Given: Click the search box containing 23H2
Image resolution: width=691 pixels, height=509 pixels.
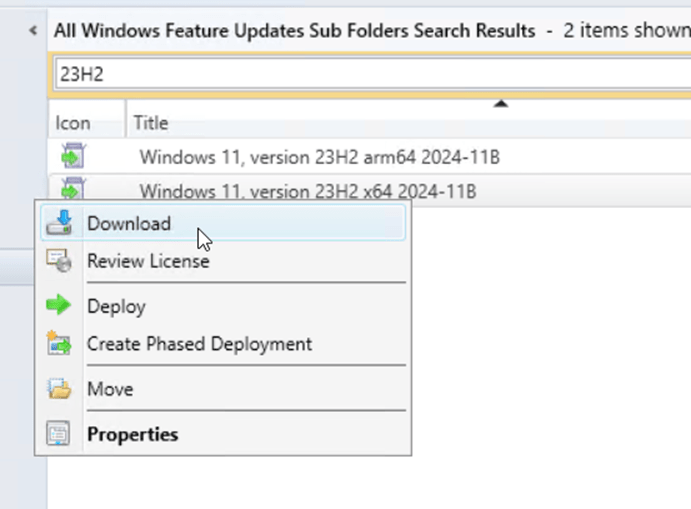Looking at the screenshot, I should 360,74.
